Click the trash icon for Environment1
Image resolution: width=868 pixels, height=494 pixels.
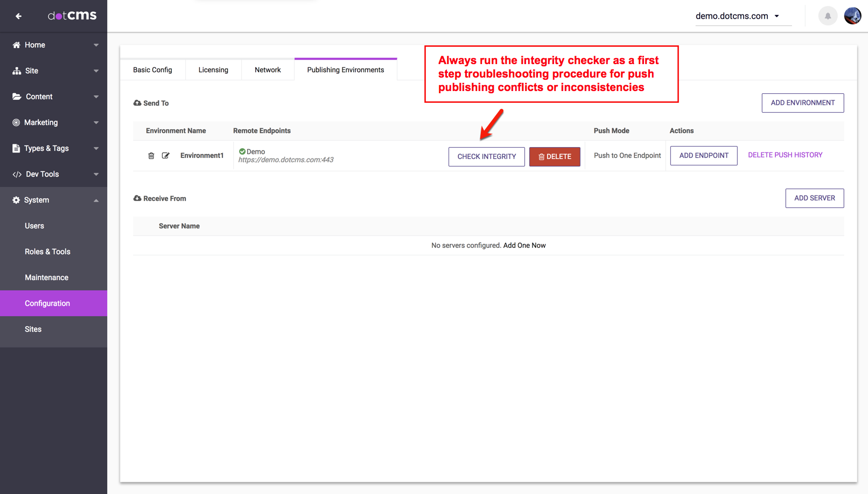tap(151, 156)
